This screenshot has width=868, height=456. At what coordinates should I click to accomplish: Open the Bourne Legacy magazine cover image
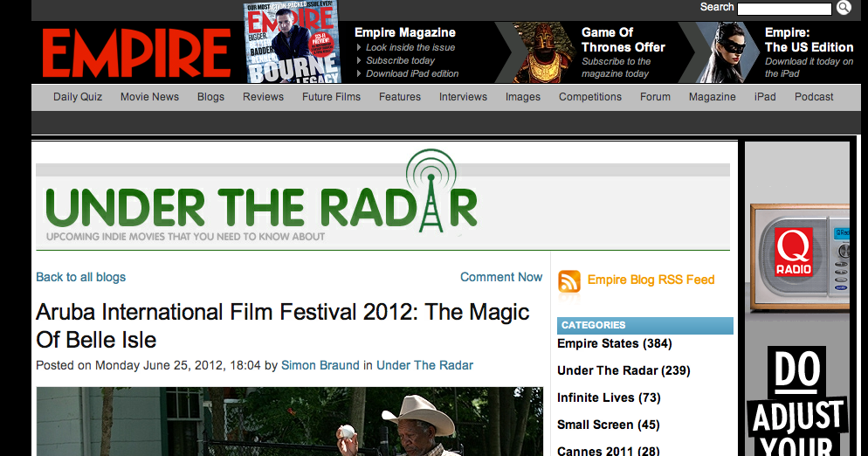click(x=292, y=42)
